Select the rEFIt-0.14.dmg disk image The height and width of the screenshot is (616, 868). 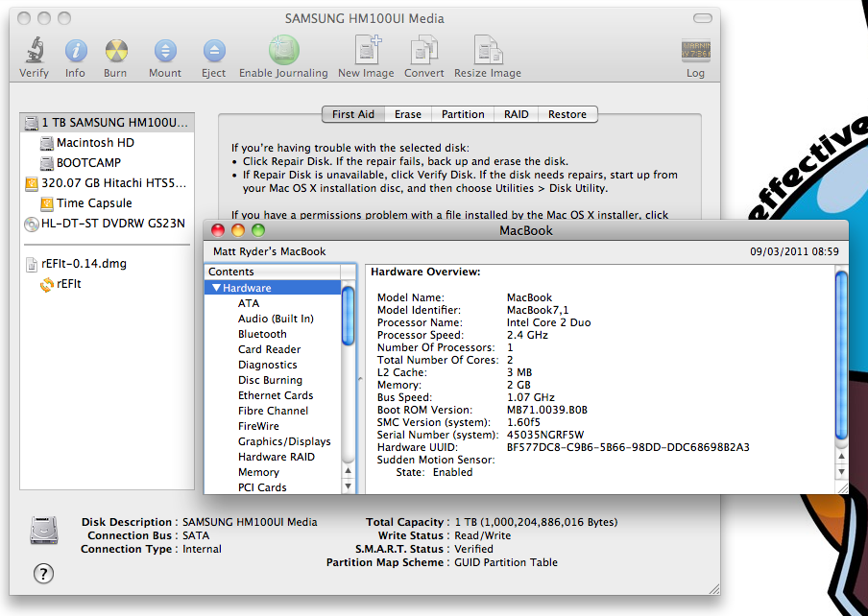click(x=108, y=264)
